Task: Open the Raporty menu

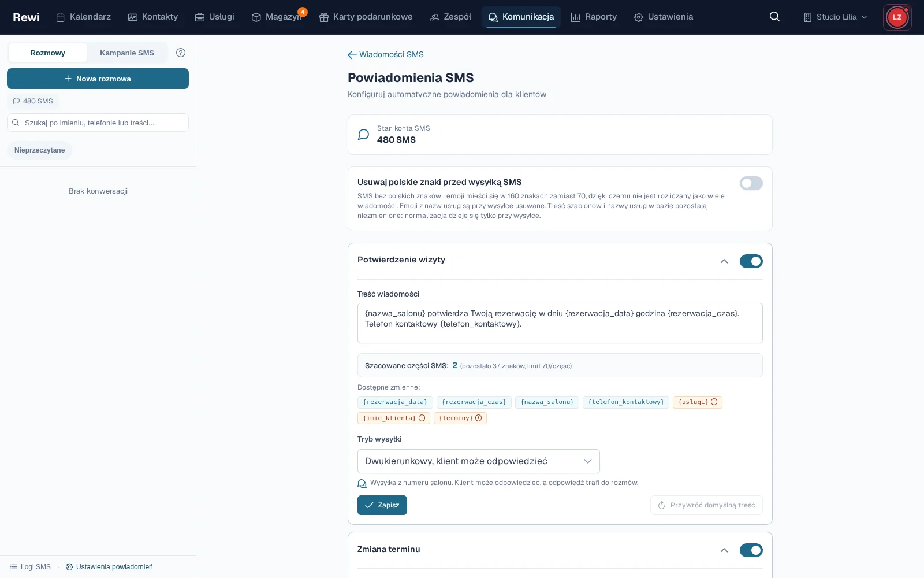Action: tap(594, 17)
